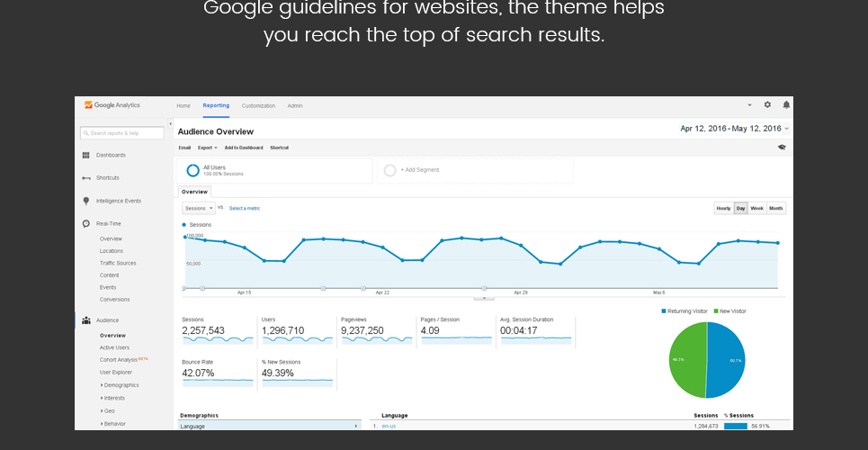The width and height of the screenshot is (868, 450).
Task: Open the notifications bell icon
Action: click(786, 104)
